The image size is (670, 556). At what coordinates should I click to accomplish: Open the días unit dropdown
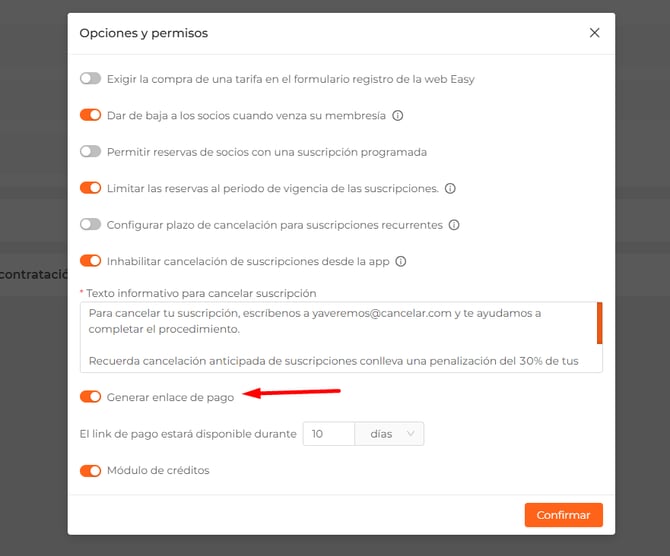390,434
